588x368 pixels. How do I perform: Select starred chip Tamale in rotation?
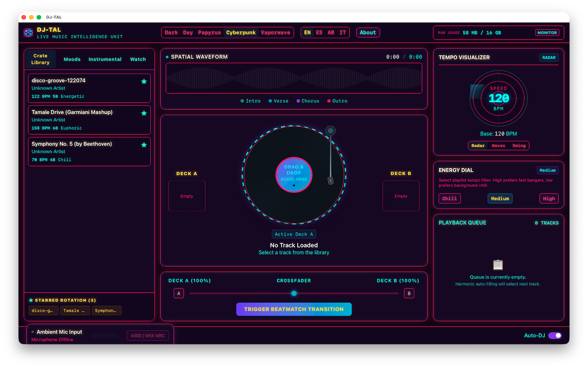click(x=75, y=310)
